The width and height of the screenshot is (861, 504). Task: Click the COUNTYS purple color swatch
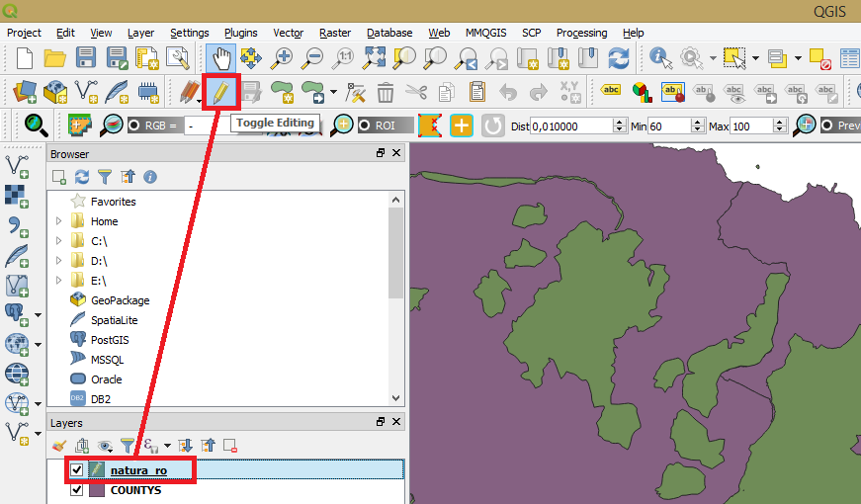click(97, 490)
